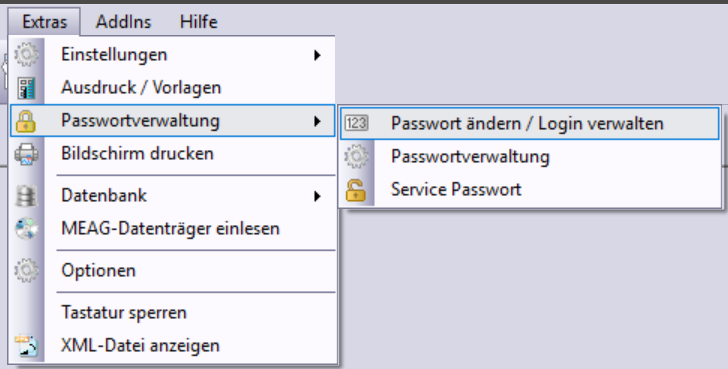Click the open padlock icon beside Service Passwort
Viewport: 728px width, 369px height.
(x=356, y=190)
